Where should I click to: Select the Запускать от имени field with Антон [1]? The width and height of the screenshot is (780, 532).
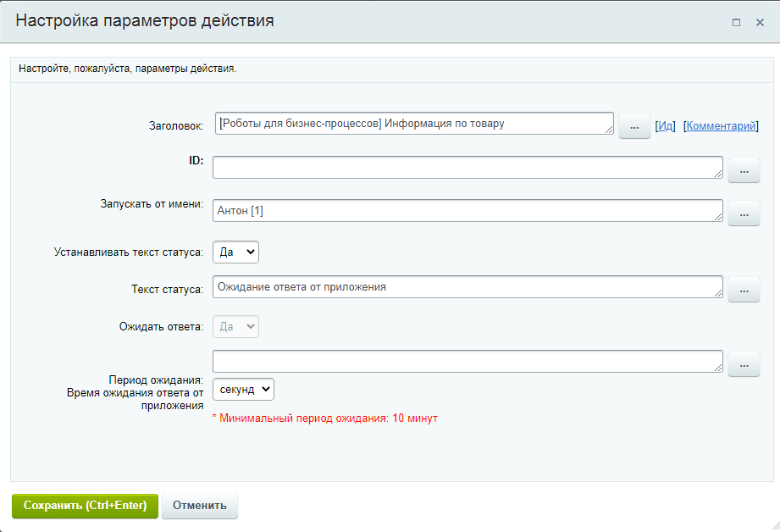point(466,211)
